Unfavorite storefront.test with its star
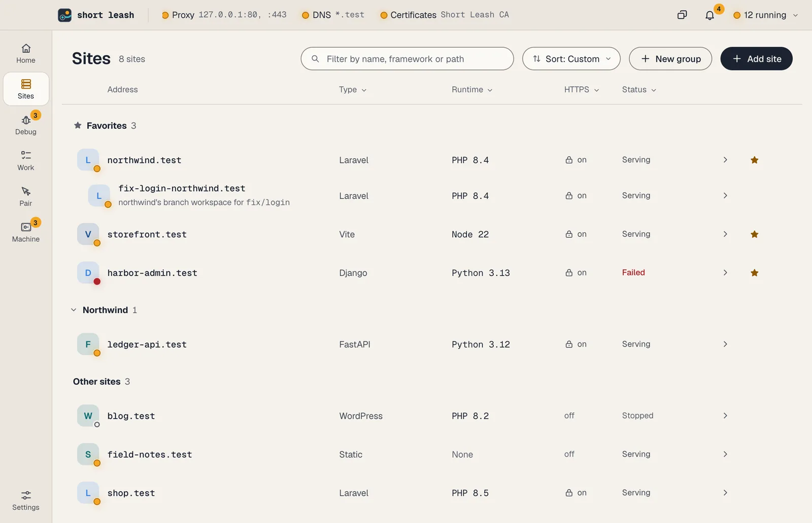 (x=755, y=234)
